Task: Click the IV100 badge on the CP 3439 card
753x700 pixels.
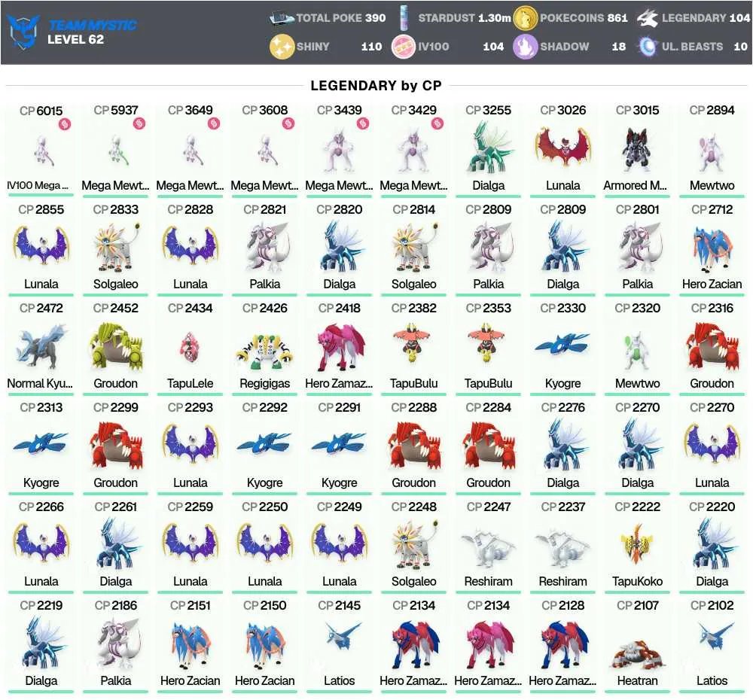Action: (x=363, y=124)
